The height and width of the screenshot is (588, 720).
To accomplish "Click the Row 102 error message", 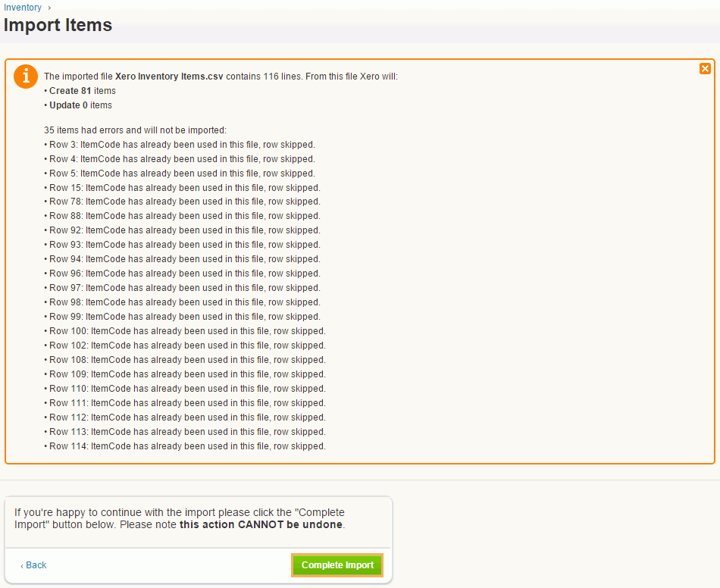I will [185, 346].
